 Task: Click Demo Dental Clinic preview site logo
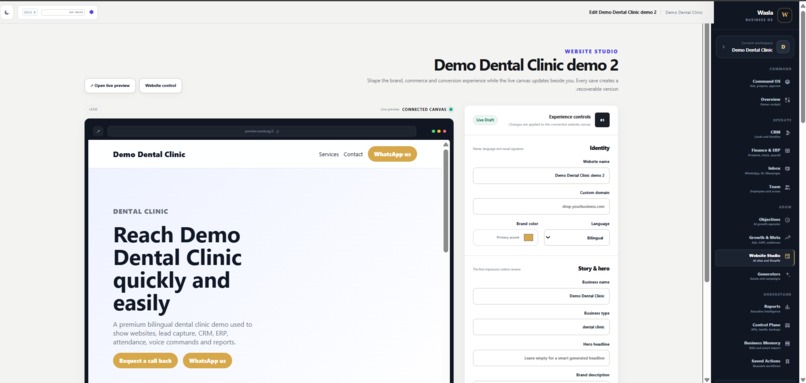click(x=149, y=154)
